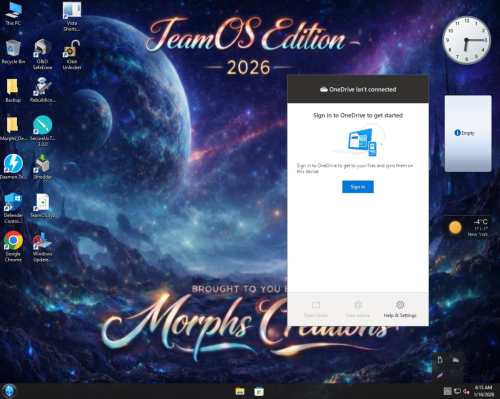The height and width of the screenshot is (399, 500).
Task: Click the network tray icon
Action: (x=457, y=391)
